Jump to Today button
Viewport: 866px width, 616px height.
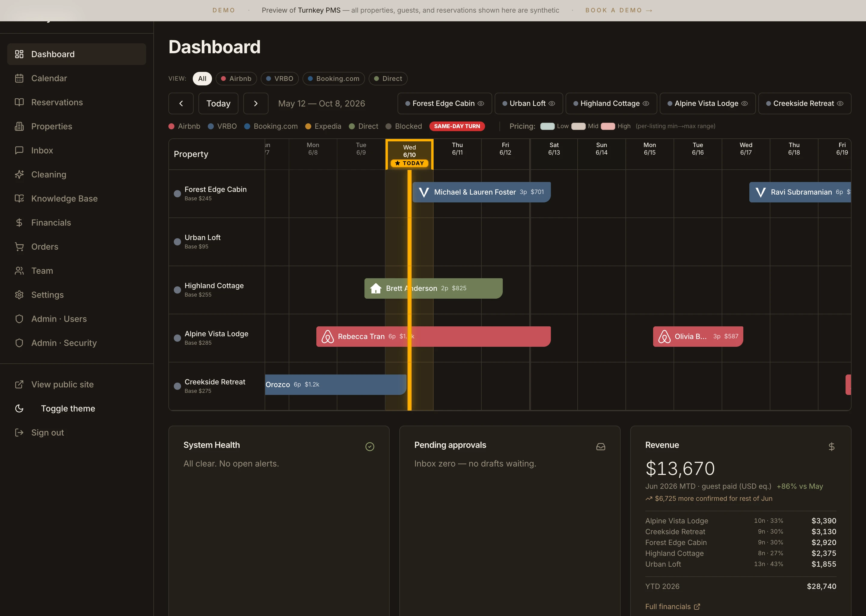point(218,103)
